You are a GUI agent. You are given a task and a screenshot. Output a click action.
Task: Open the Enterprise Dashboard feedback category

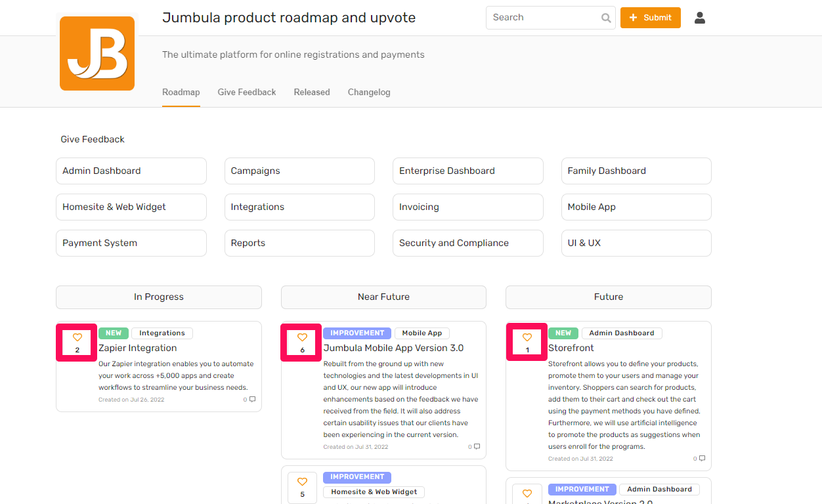click(x=468, y=171)
